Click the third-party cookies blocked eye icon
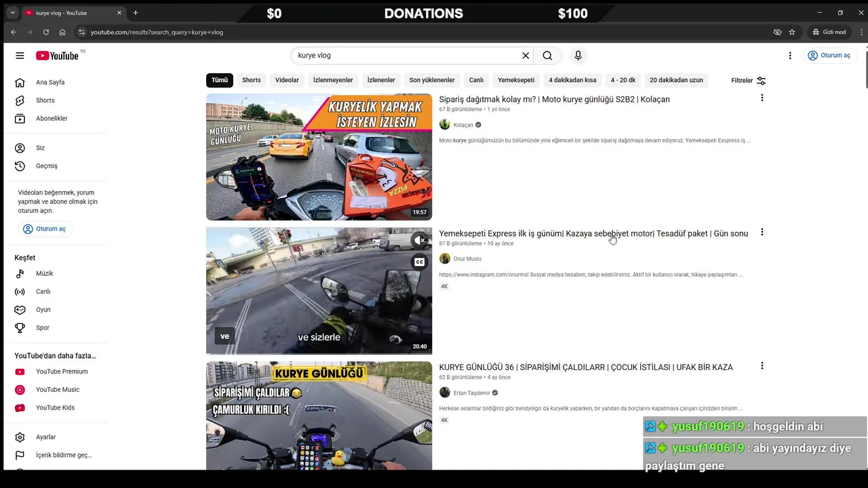 tap(777, 32)
